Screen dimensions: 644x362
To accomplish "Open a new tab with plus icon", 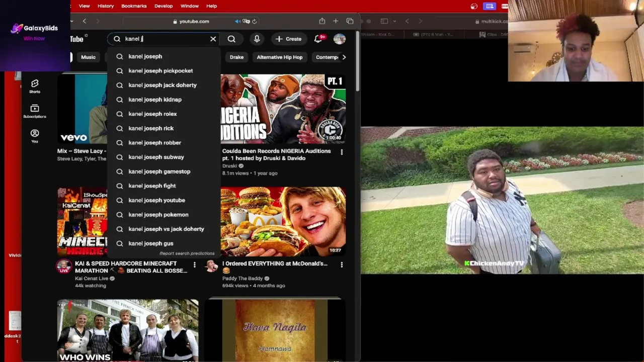I will click(336, 21).
